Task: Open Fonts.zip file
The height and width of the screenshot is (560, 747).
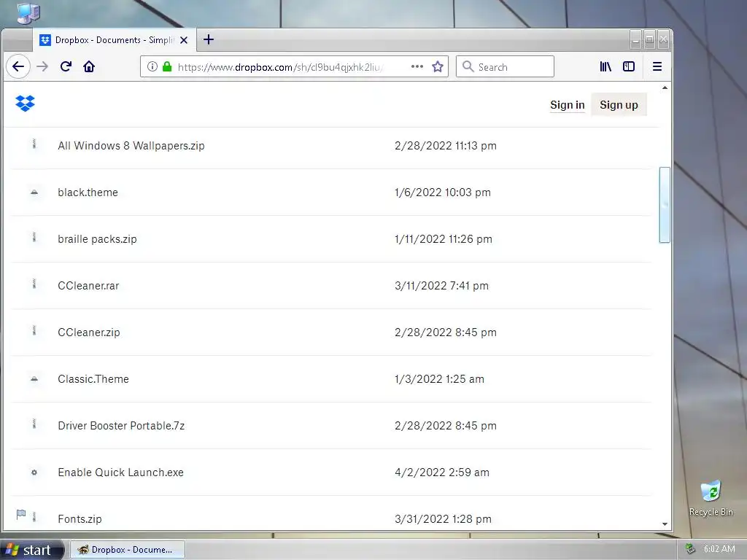Action: [x=80, y=519]
